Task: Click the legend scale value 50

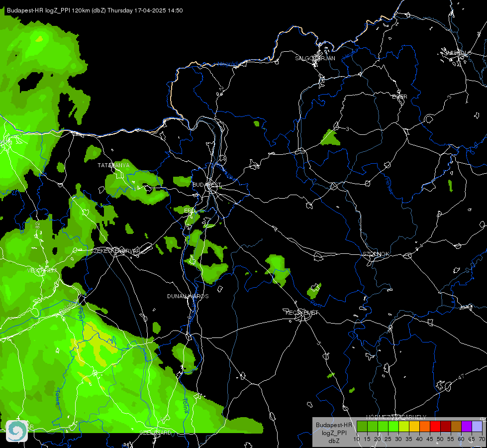Action: coord(440,439)
